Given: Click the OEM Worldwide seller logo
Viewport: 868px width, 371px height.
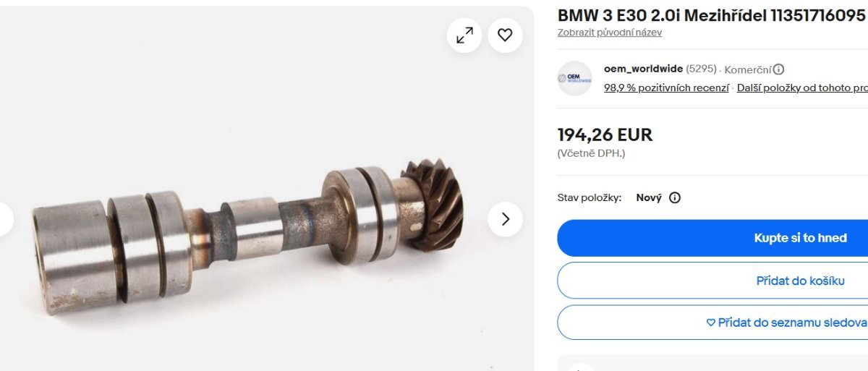Looking at the screenshot, I should point(575,78).
